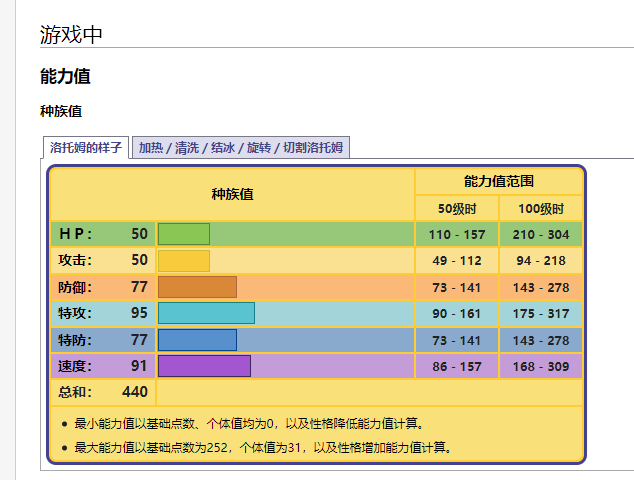Select special attack range 175 - 317

541,313
